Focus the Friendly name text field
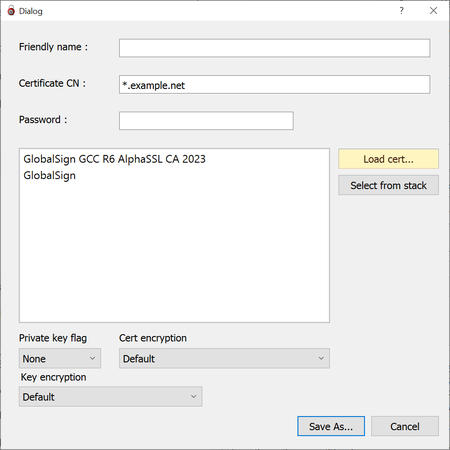The image size is (450, 450). tap(275, 48)
